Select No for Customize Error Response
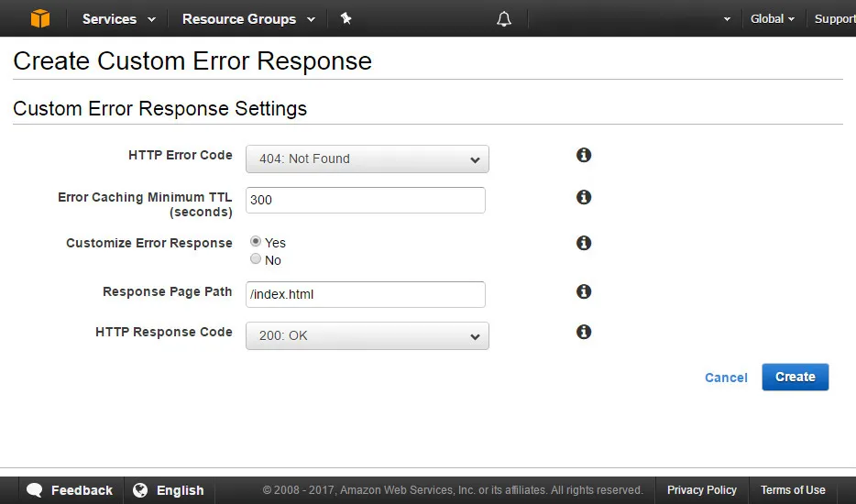Viewport: 856px width, 504px height. (256, 258)
